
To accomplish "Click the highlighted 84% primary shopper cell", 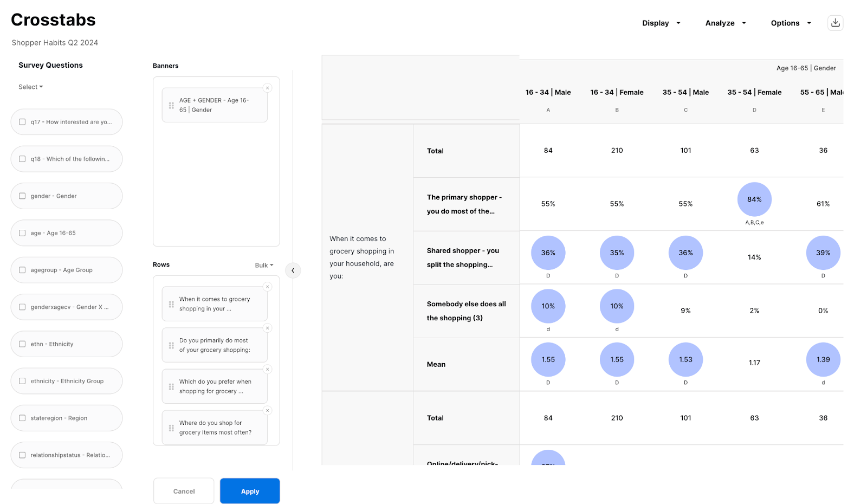I will point(754,199).
